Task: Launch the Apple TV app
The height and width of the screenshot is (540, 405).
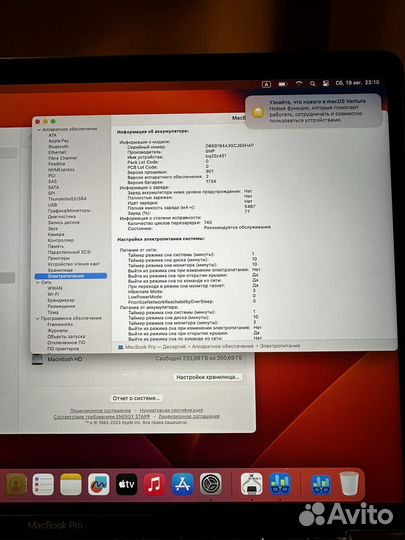Action: [x=126, y=484]
